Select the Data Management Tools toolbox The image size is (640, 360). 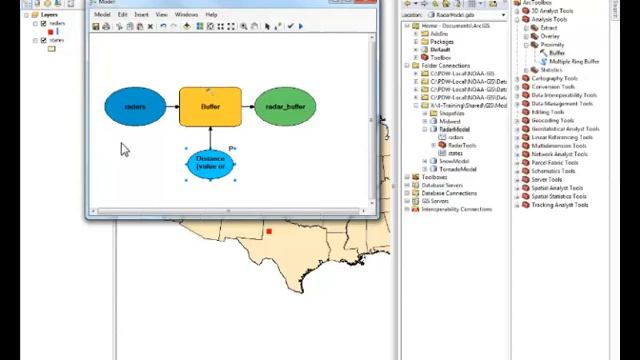[x=562, y=104]
